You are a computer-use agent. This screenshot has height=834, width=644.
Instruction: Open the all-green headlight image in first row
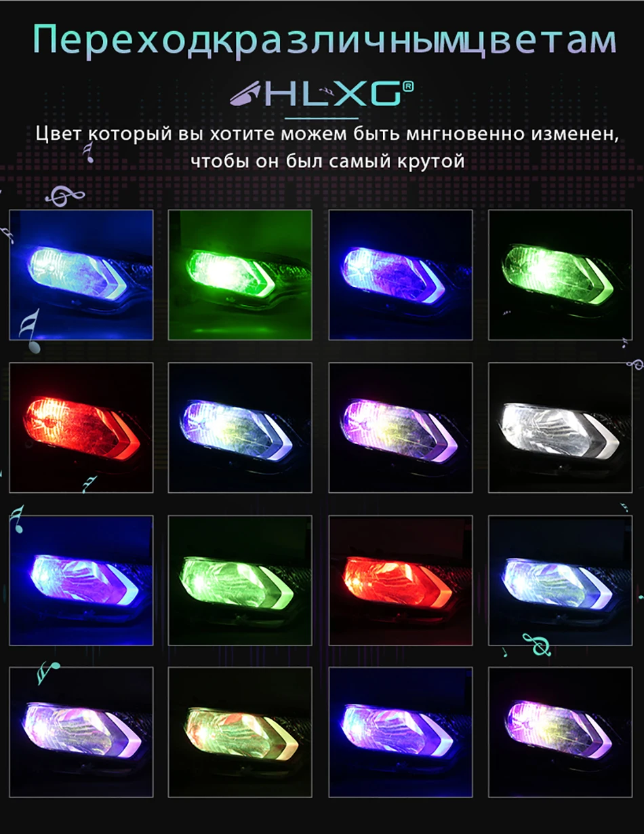(x=240, y=275)
